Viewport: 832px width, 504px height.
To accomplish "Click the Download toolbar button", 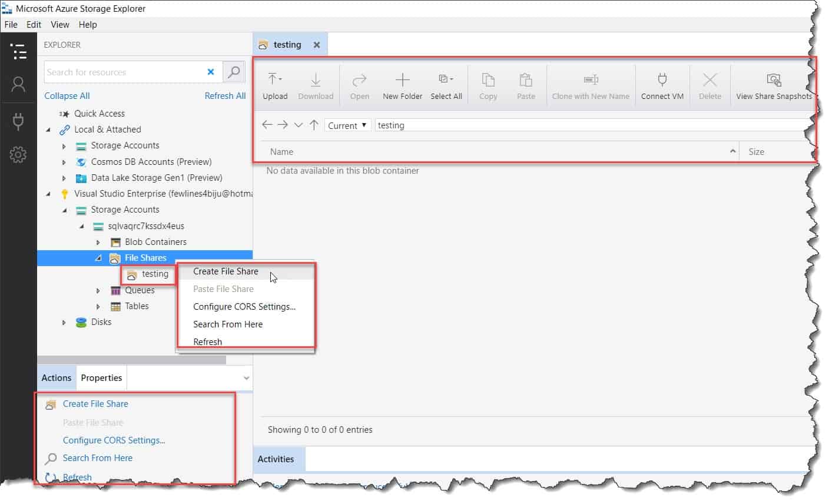I will [316, 86].
